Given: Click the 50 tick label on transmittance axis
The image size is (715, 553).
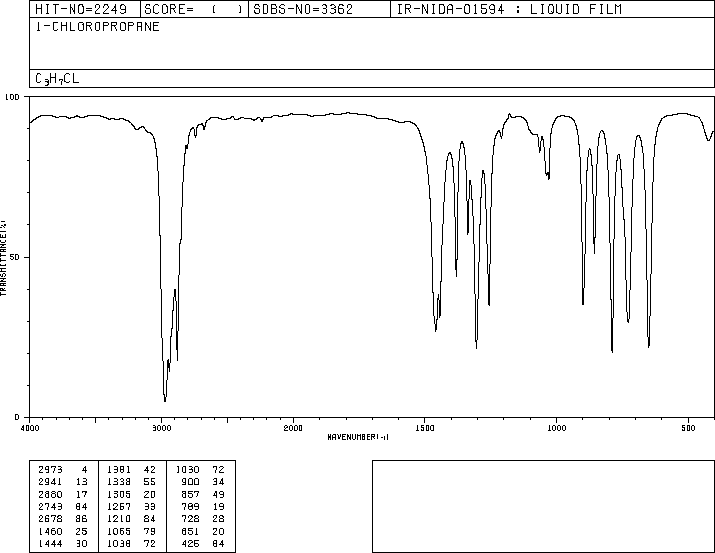Looking at the screenshot, I should point(15,257).
